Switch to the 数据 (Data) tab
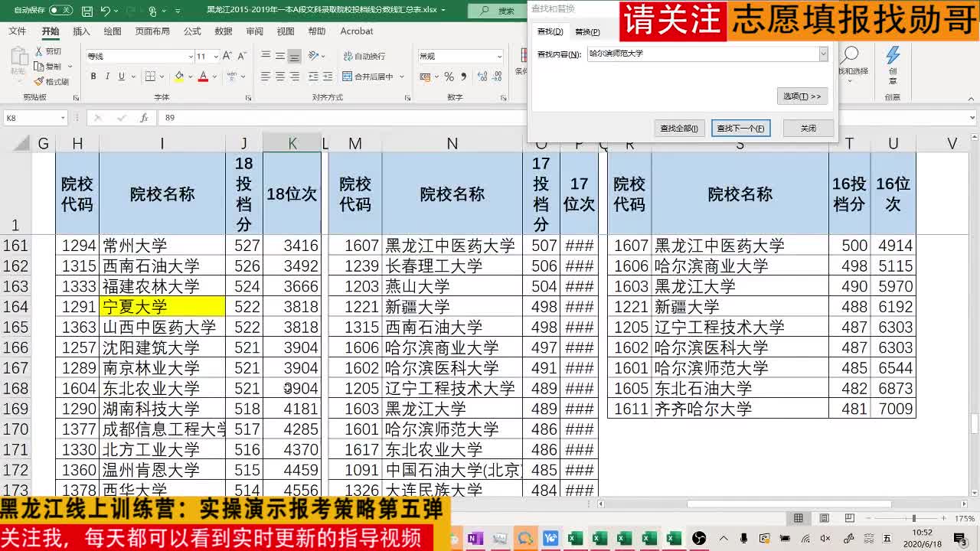 coord(224,31)
